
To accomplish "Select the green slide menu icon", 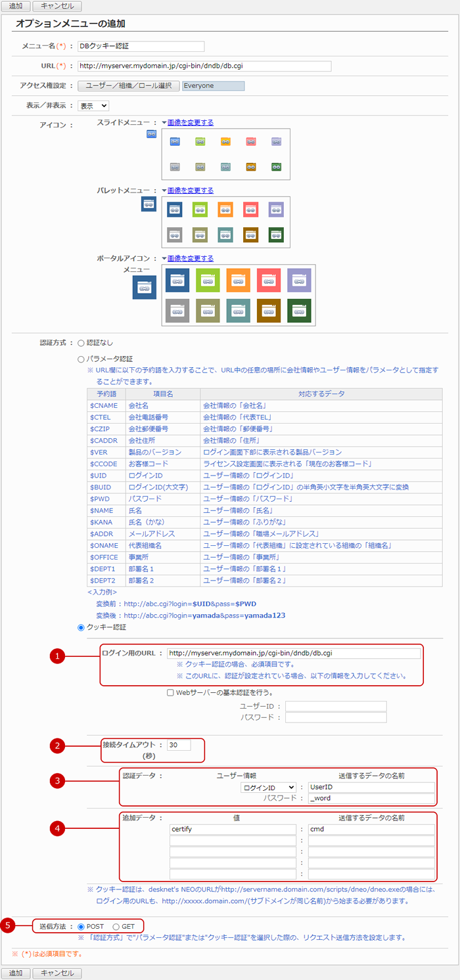I will [x=200, y=141].
